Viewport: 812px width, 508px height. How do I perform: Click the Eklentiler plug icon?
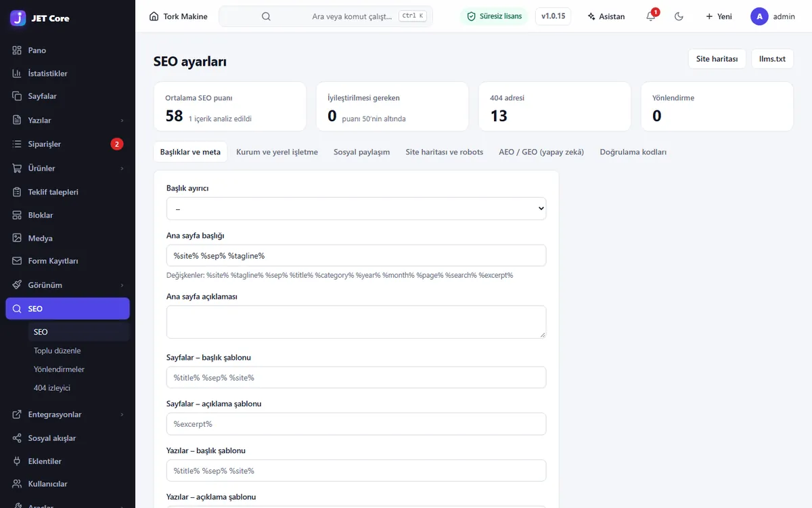[x=17, y=461]
